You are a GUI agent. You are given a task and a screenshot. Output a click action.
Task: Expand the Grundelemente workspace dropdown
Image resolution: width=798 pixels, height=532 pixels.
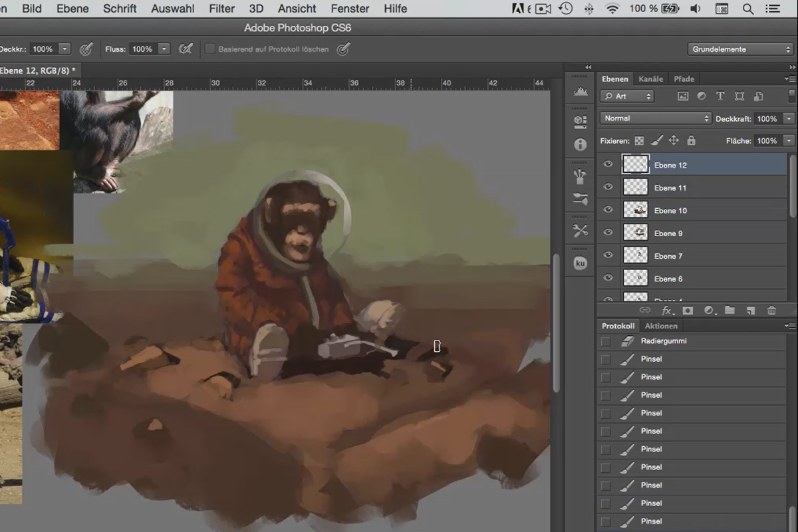[740, 49]
